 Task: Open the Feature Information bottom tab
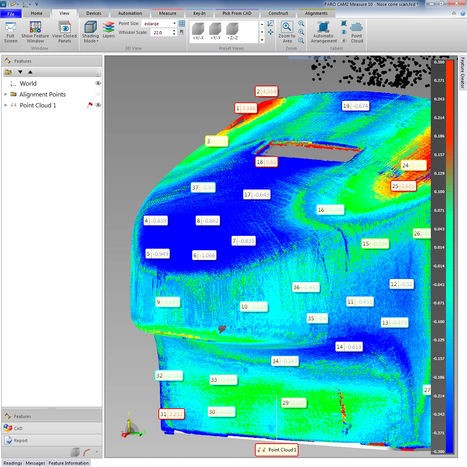(69, 463)
